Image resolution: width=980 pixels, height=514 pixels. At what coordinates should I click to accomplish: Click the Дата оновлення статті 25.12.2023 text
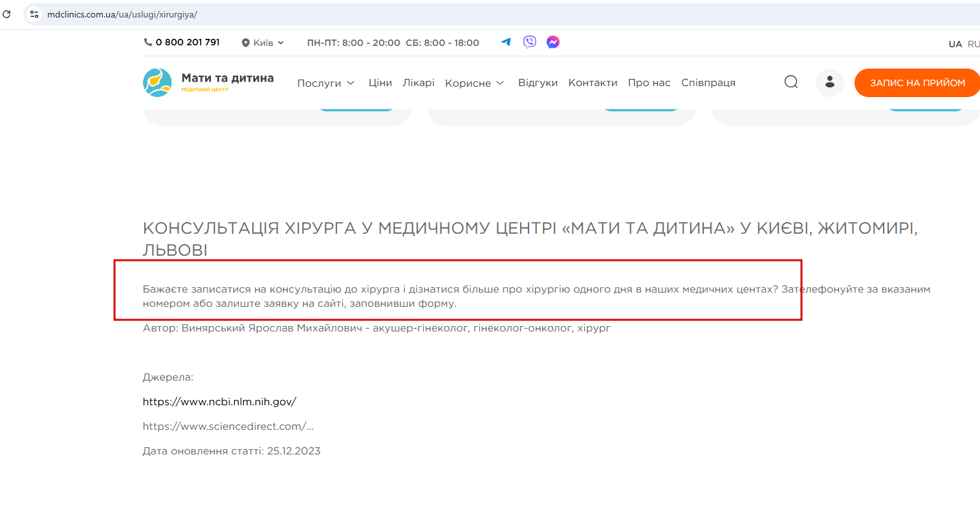click(x=232, y=451)
